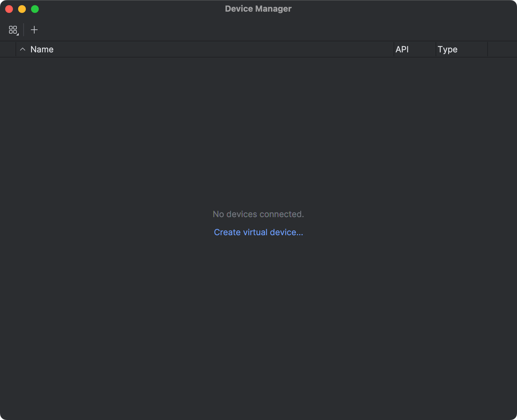Open Create virtual device from the empty state
Viewport: 517px width, 420px height.
[258, 232]
